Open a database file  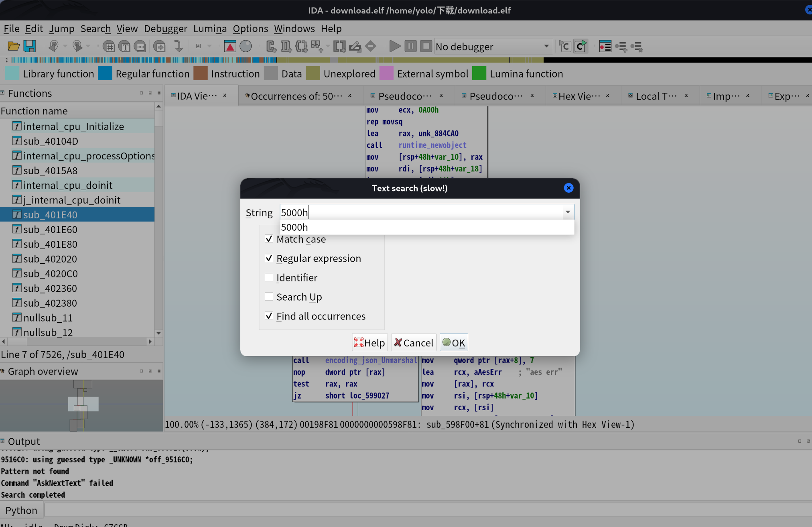13,46
